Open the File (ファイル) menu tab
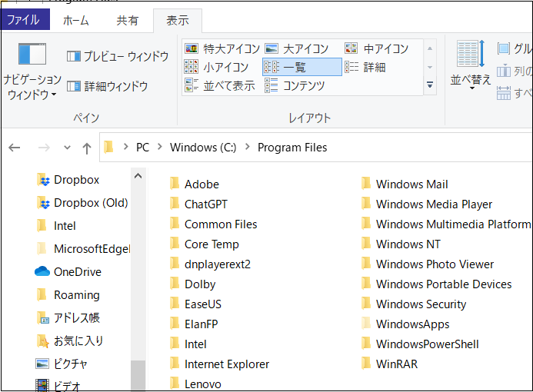 (x=25, y=21)
